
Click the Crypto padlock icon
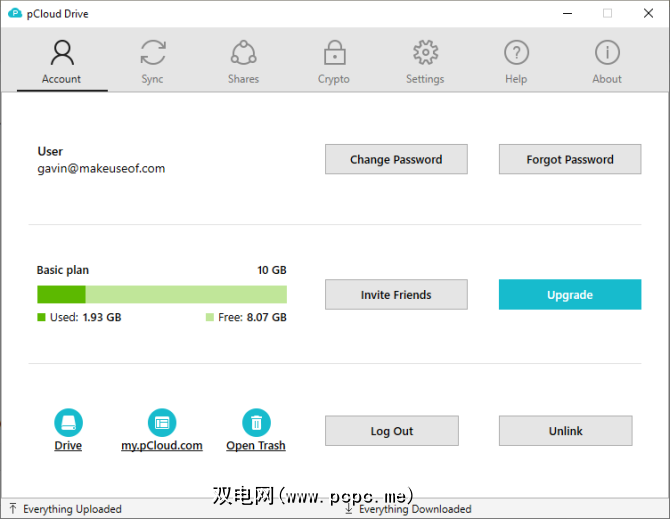tap(335, 53)
